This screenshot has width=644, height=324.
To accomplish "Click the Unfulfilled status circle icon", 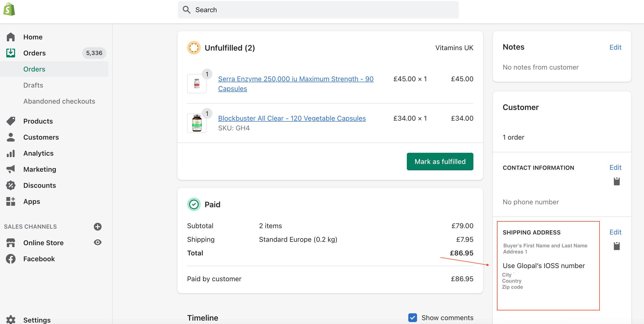I will (x=194, y=47).
